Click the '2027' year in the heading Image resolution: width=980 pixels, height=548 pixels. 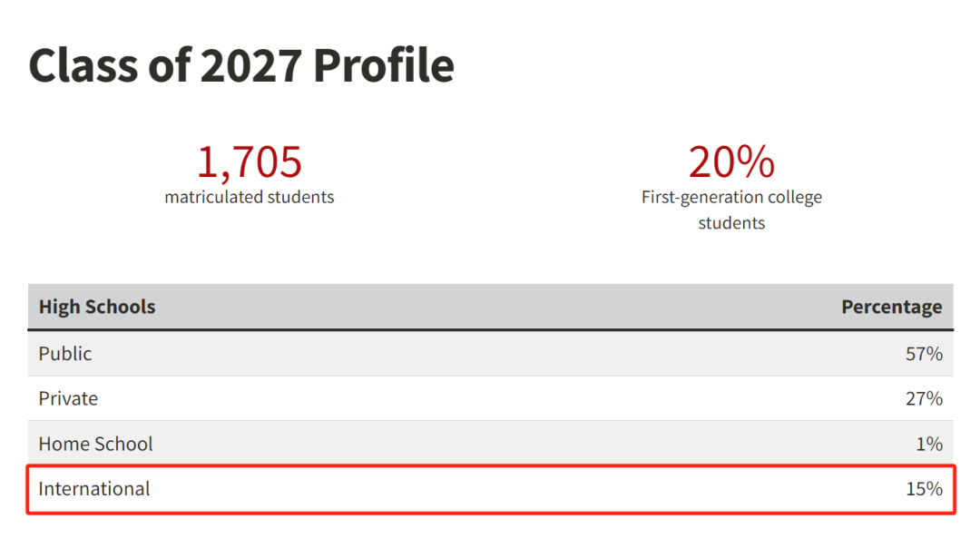(x=251, y=65)
